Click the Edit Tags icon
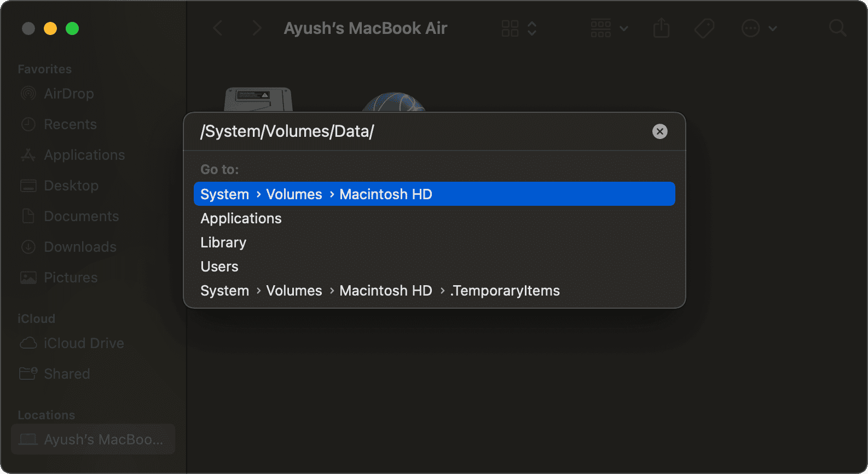 click(704, 28)
